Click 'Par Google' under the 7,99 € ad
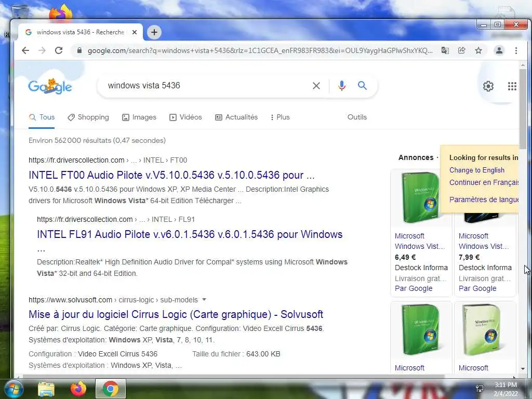Image resolution: width=532 pixels, height=399 pixels. coord(477,288)
